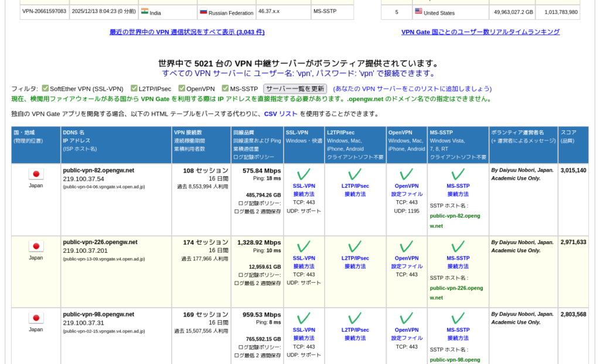This screenshot has width=600, height=364.
Task: Click the Japan flag icon for public-vpn-226
Action: pos(35,246)
